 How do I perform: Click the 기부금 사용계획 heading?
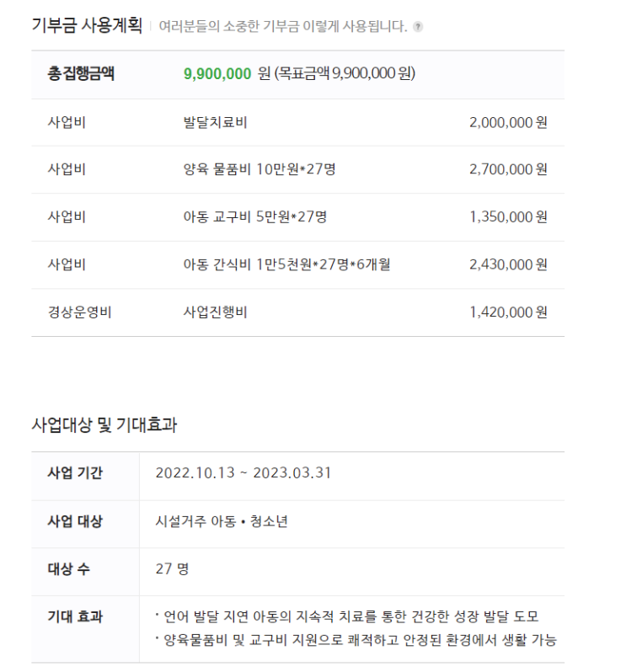[x=87, y=26]
